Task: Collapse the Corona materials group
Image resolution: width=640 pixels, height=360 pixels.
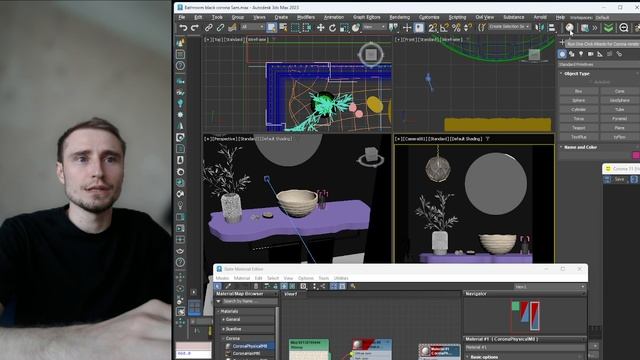Action: tap(249, 338)
